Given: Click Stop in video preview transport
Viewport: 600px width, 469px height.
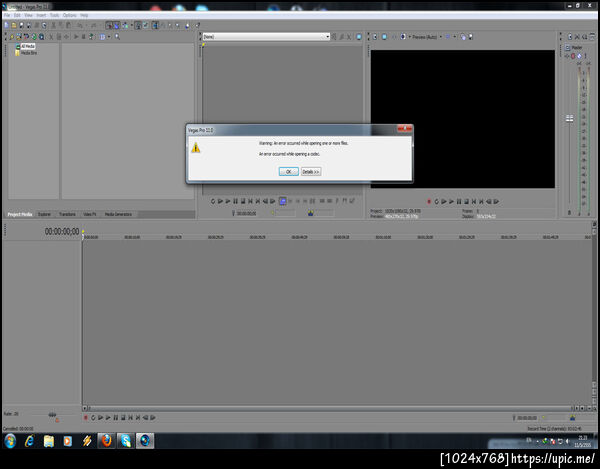Looking at the screenshot, I should pyautogui.click(x=466, y=201).
